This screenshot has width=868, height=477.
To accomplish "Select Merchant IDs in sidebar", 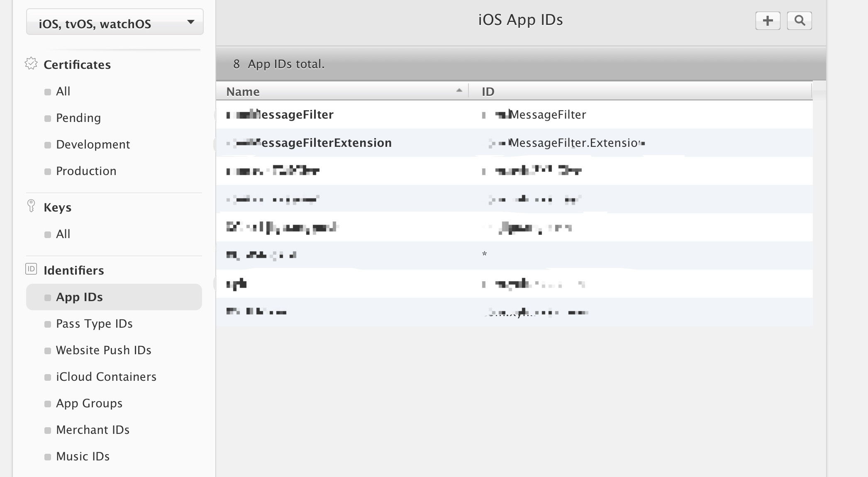I will coord(93,430).
